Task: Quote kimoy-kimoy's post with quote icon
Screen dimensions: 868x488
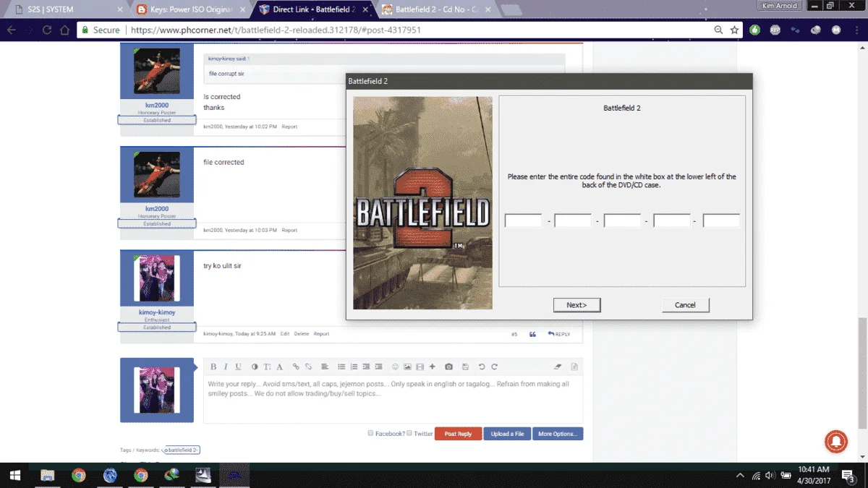Action: coord(533,334)
